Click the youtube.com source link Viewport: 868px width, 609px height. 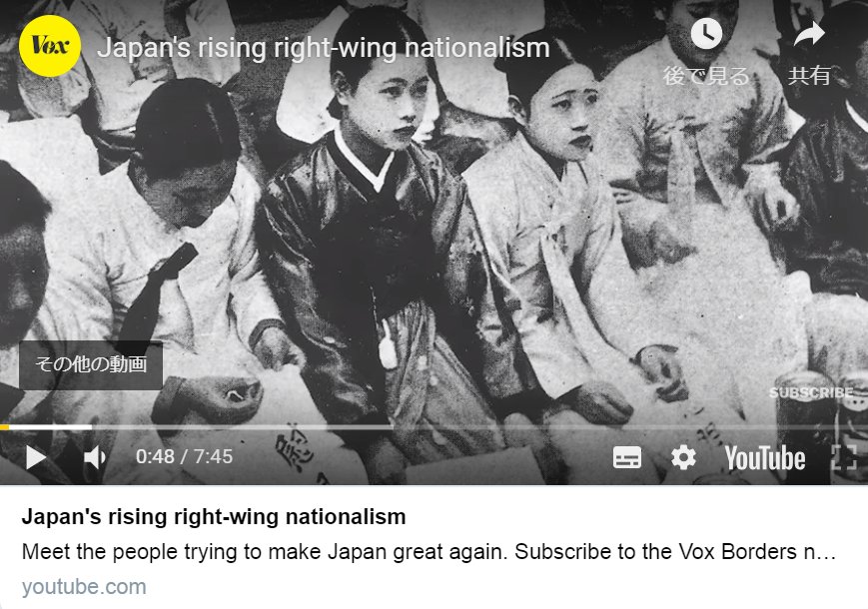pos(84,587)
